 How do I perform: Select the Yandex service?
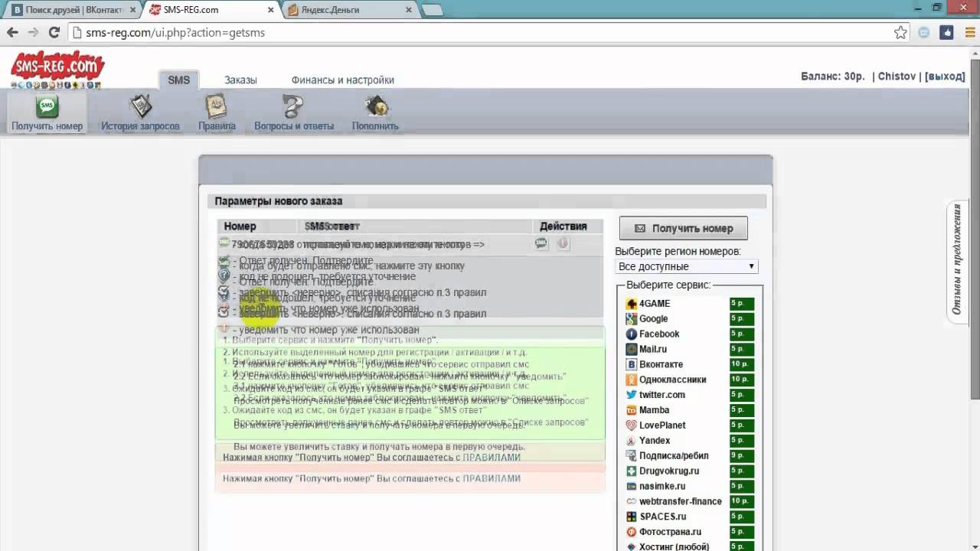point(655,441)
